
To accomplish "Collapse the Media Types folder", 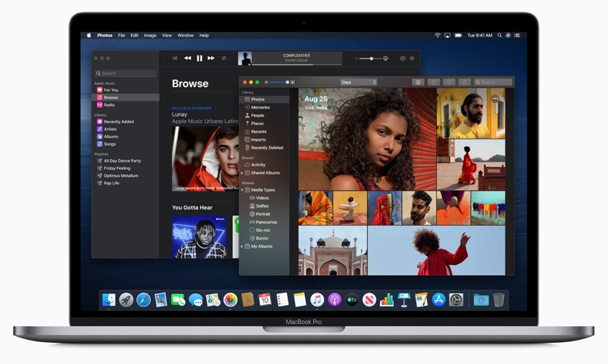I will [x=242, y=189].
